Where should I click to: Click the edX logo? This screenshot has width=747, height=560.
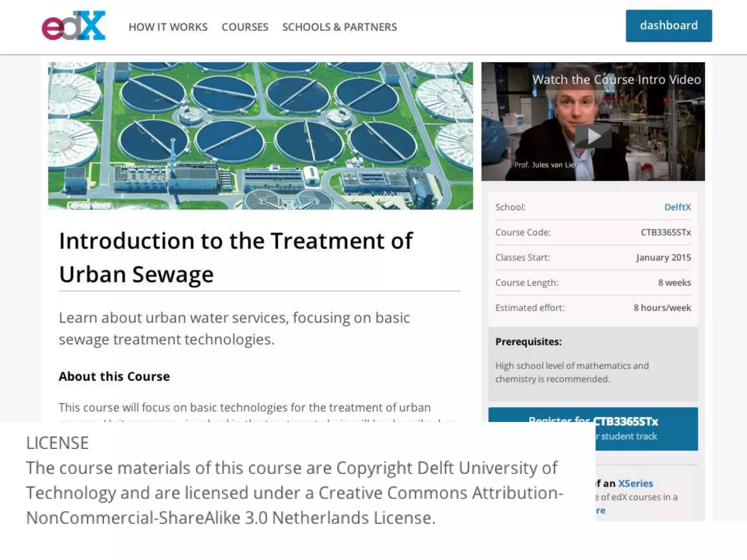coord(73,26)
